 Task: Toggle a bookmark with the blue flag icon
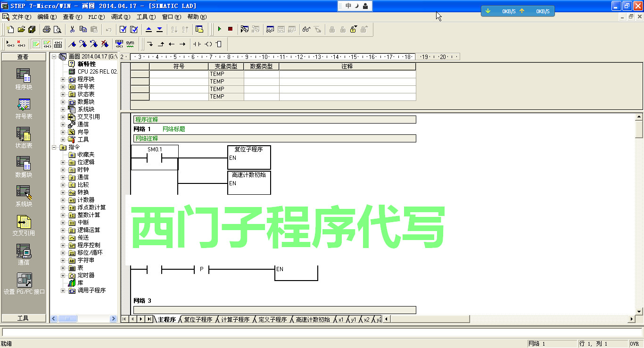72,44
